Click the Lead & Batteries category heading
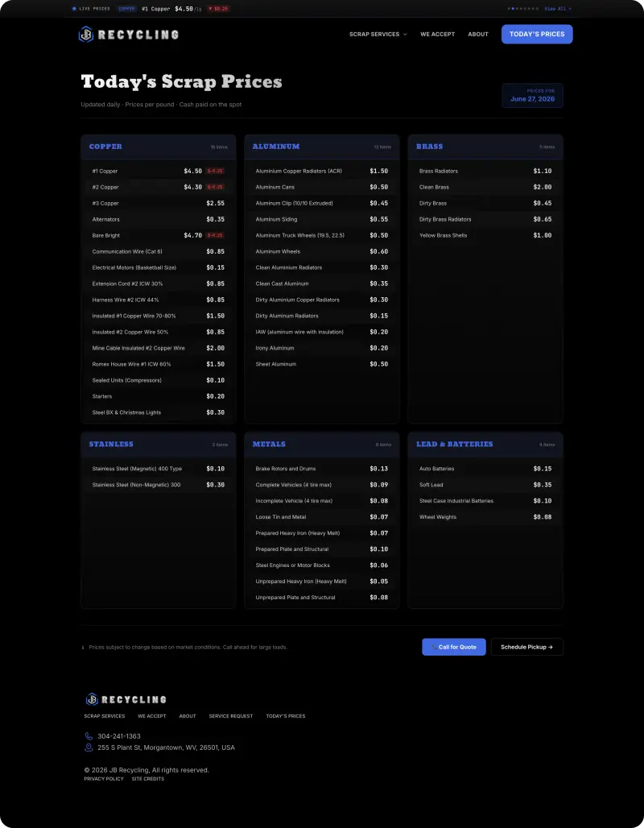 point(455,444)
